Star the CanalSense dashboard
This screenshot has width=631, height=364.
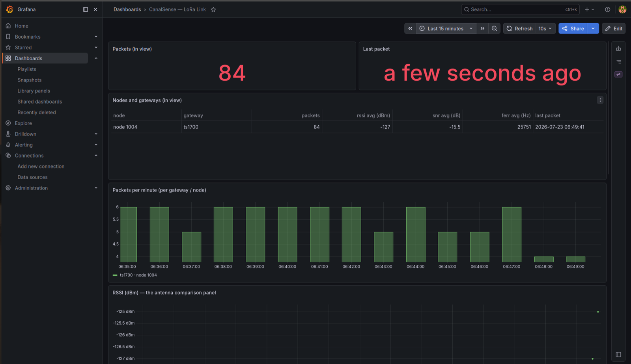point(213,9)
